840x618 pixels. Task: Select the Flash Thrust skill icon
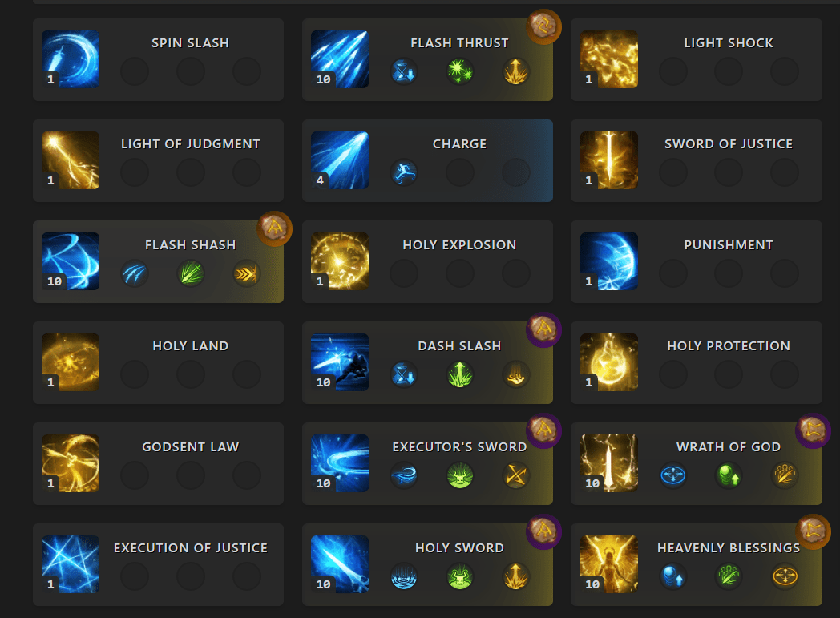click(x=340, y=59)
